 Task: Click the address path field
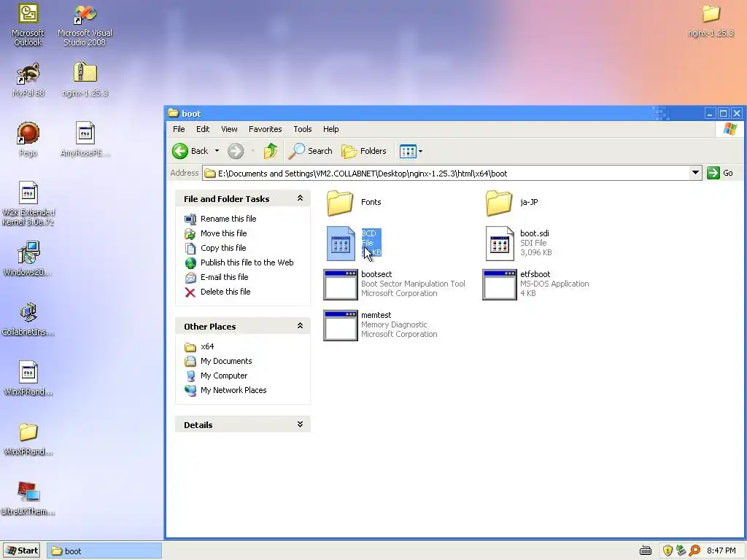(x=446, y=174)
